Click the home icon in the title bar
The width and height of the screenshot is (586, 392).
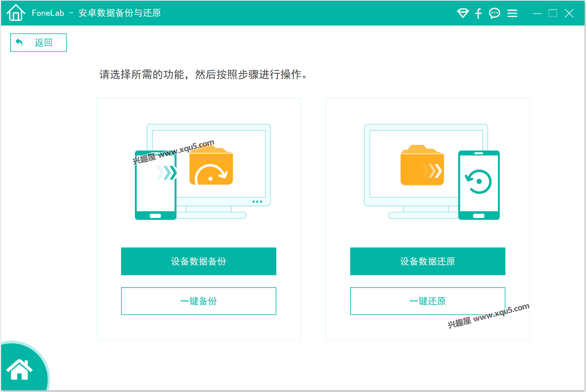[x=16, y=13]
